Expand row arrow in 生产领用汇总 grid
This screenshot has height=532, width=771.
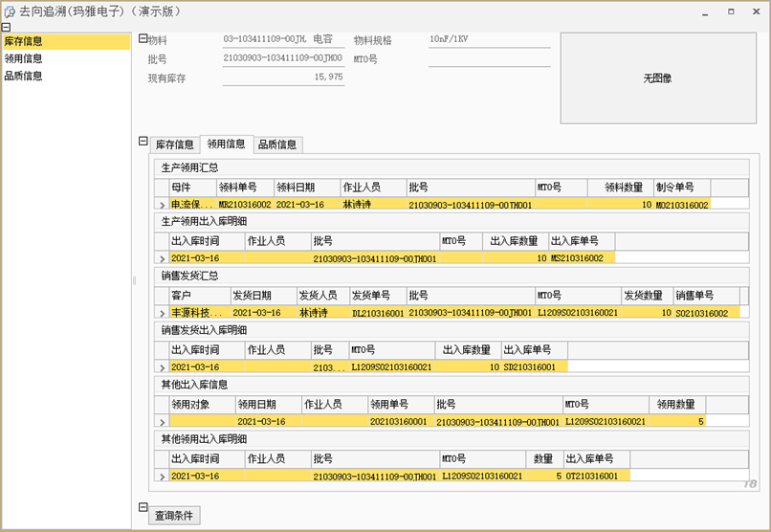162,205
